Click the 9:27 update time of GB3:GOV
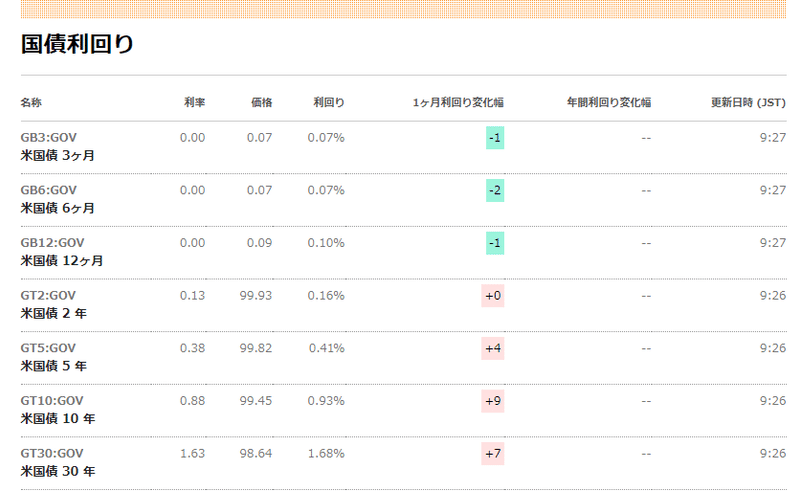Viewport: 800px width, 491px height. click(773, 137)
